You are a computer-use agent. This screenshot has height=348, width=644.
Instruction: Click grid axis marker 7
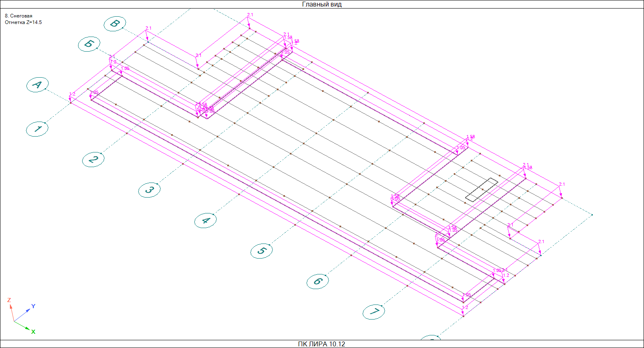click(374, 312)
